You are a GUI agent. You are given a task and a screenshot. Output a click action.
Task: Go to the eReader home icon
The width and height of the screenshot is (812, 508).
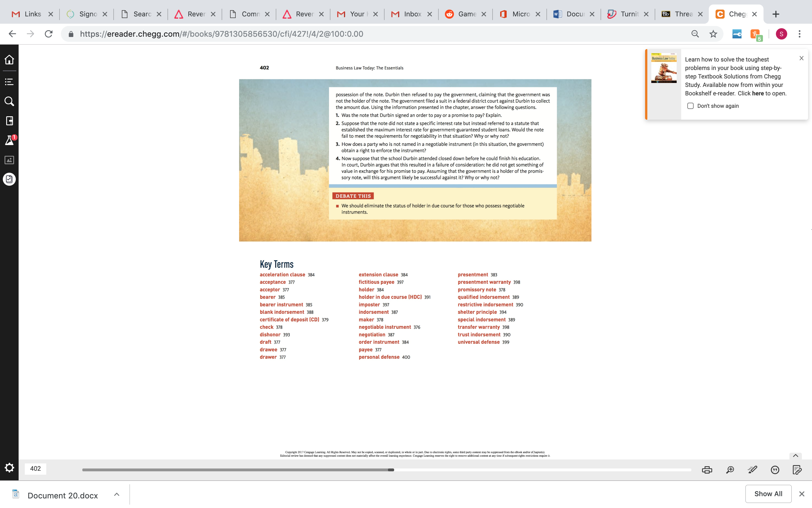click(x=9, y=60)
